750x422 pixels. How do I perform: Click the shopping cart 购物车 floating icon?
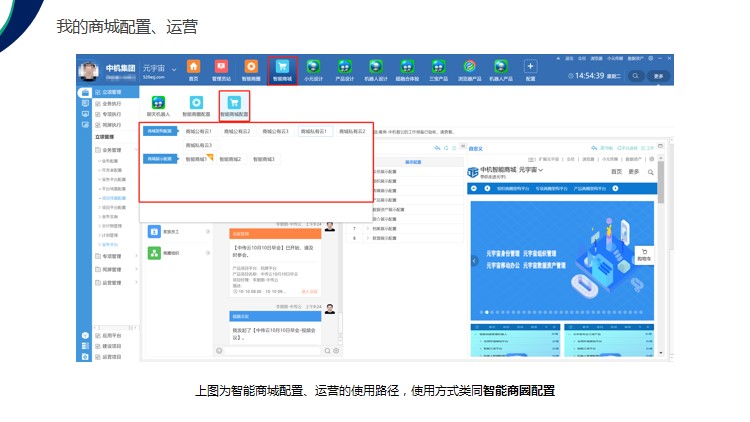point(644,254)
